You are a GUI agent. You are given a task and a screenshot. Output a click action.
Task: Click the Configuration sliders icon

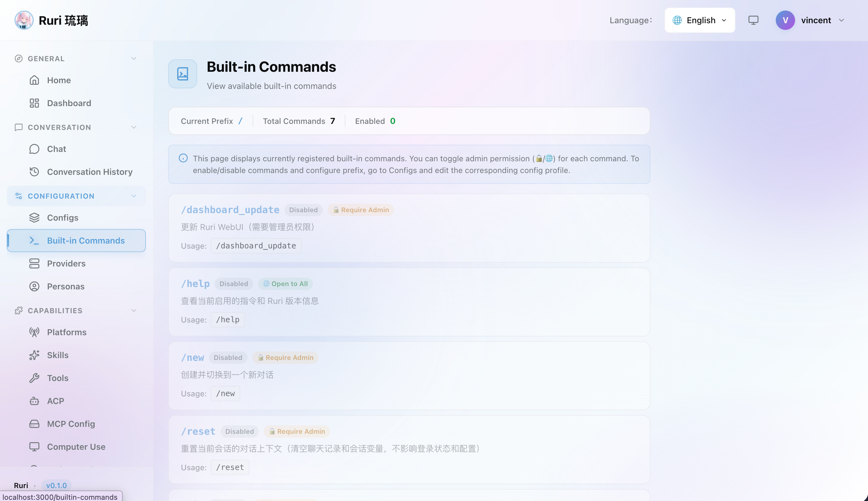tap(19, 196)
